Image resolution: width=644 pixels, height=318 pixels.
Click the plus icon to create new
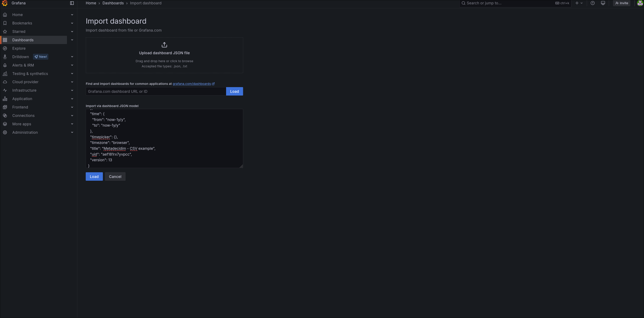click(x=577, y=3)
